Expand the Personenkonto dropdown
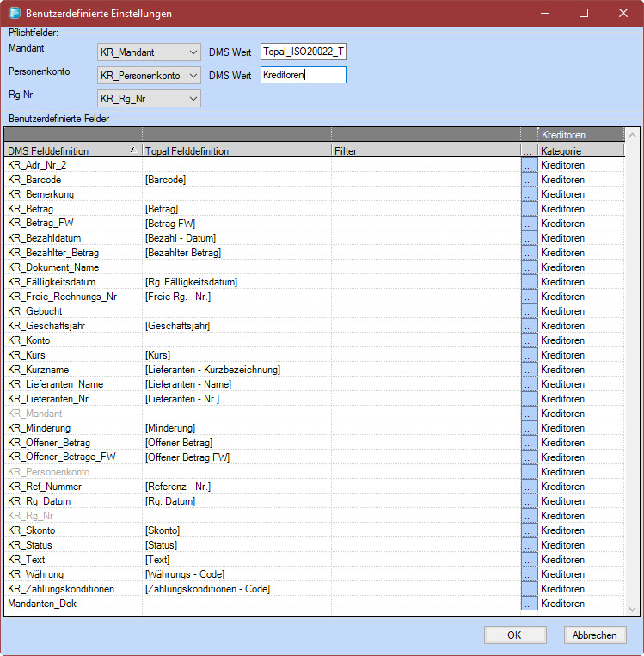Viewport: 644px width, 656px height. click(x=150, y=76)
